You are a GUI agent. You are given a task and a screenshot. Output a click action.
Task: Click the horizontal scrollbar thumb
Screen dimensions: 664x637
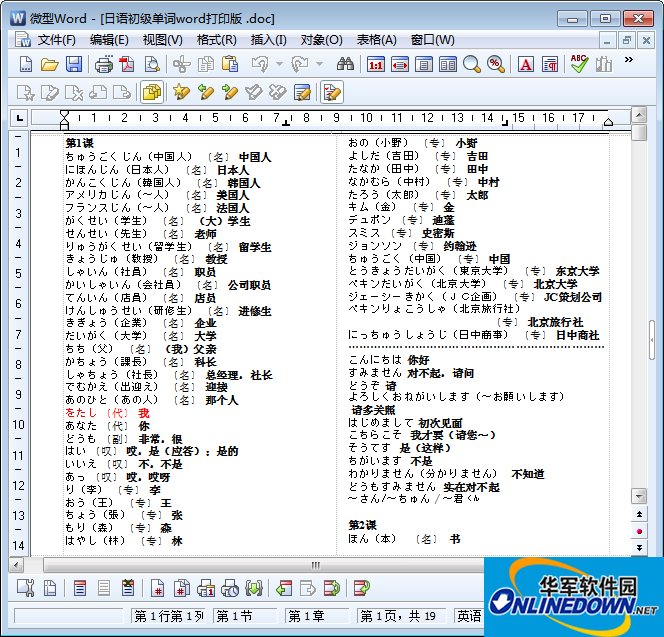pyautogui.click(x=315, y=565)
